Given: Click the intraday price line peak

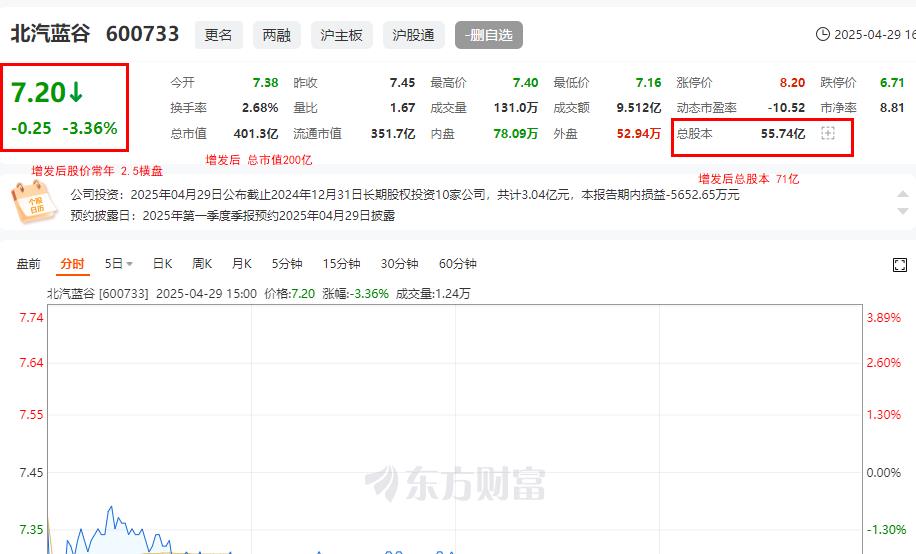Looking at the screenshot, I should tap(111, 507).
